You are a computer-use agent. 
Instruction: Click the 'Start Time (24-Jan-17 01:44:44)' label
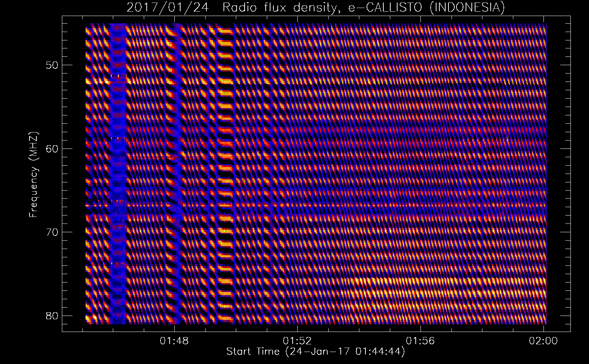tap(316, 352)
